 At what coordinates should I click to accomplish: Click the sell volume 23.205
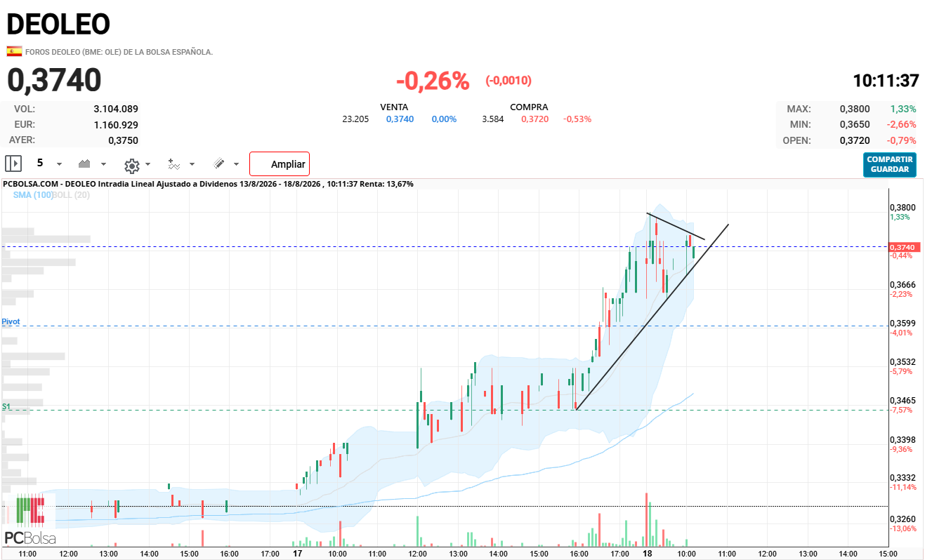click(355, 119)
